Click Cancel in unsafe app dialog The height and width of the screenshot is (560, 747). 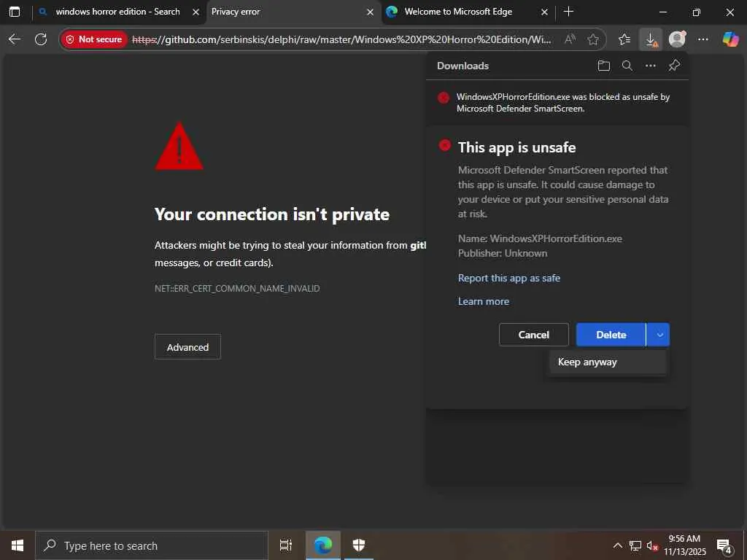pyautogui.click(x=533, y=335)
